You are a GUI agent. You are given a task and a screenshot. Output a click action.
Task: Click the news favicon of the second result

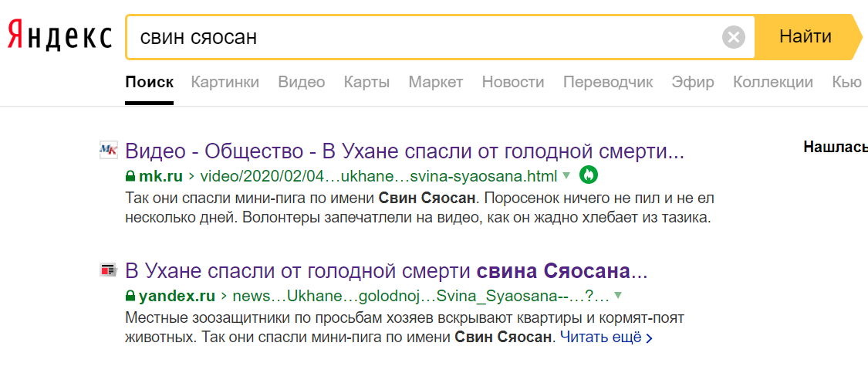click(109, 270)
